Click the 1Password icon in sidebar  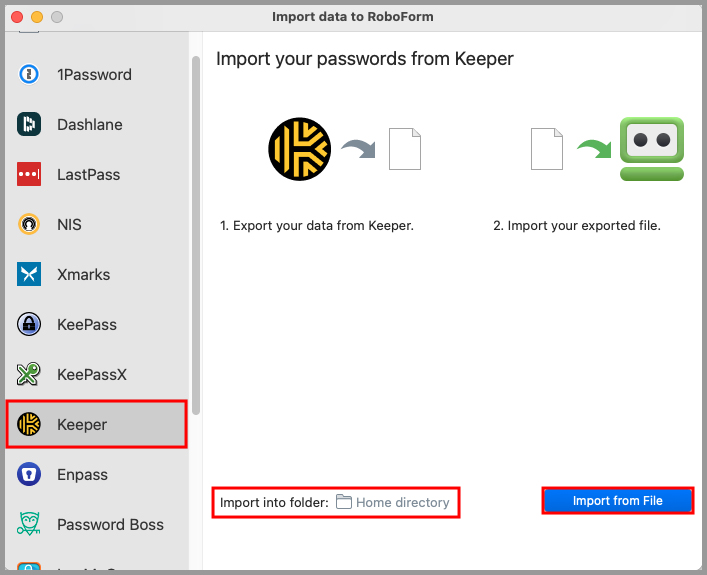point(29,74)
